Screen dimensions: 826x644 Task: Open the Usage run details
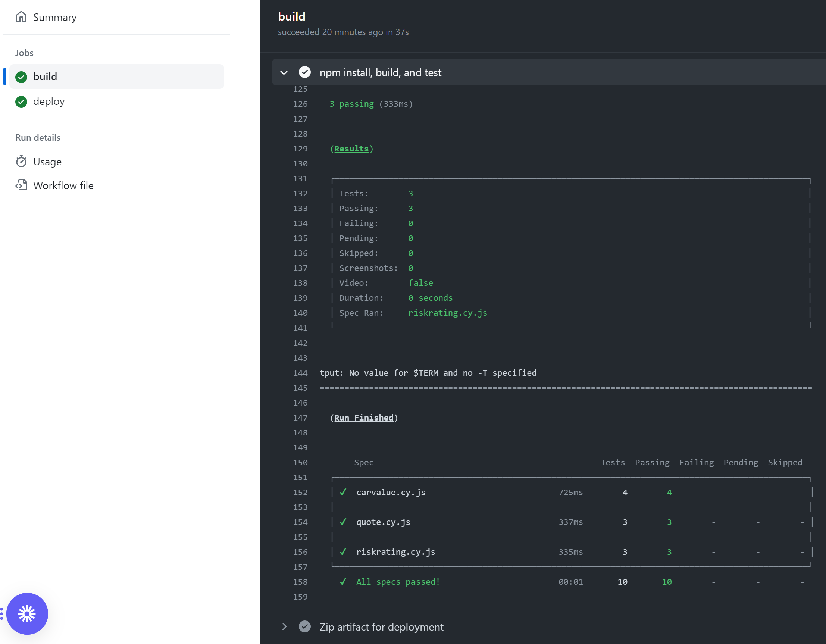pyautogui.click(x=47, y=162)
